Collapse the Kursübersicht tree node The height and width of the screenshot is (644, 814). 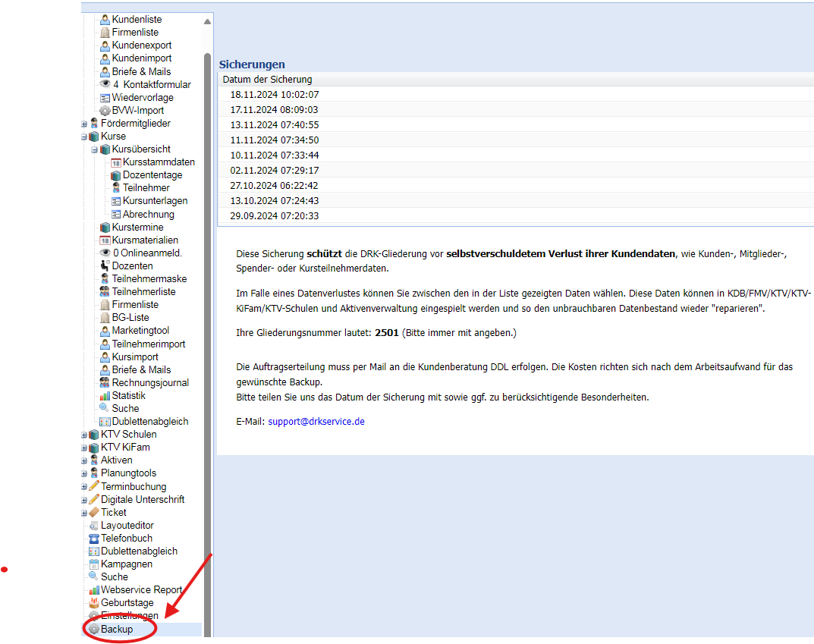[x=95, y=149]
